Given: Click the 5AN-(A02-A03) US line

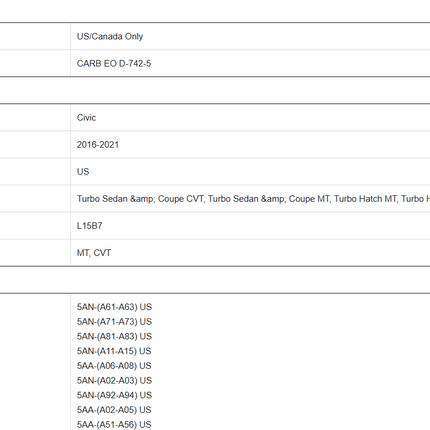Looking at the screenshot, I should (114, 380).
